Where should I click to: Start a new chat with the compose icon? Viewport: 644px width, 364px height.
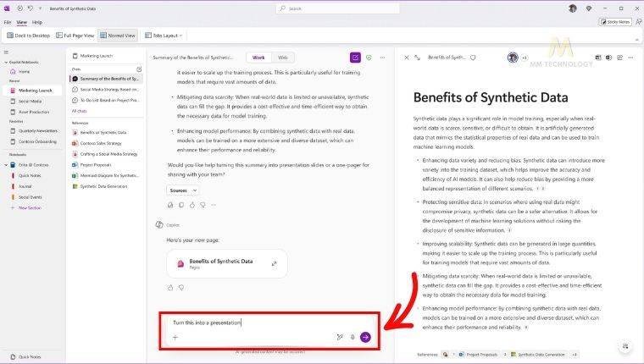pyautogui.click(x=139, y=69)
